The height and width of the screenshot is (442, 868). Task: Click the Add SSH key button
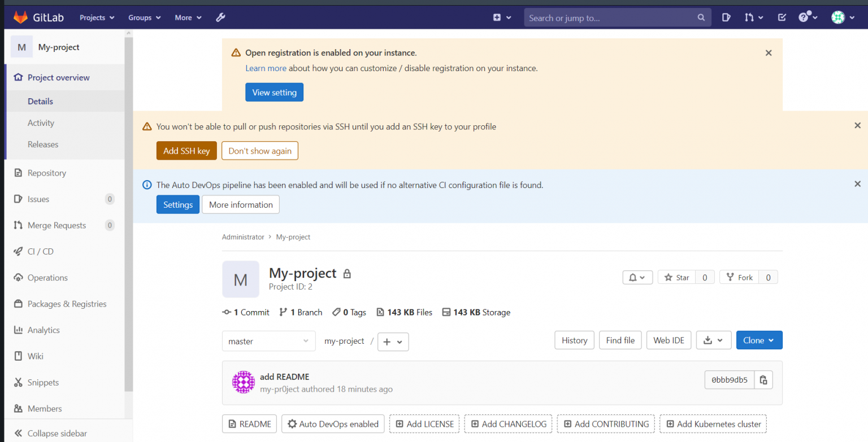pos(186,151)
